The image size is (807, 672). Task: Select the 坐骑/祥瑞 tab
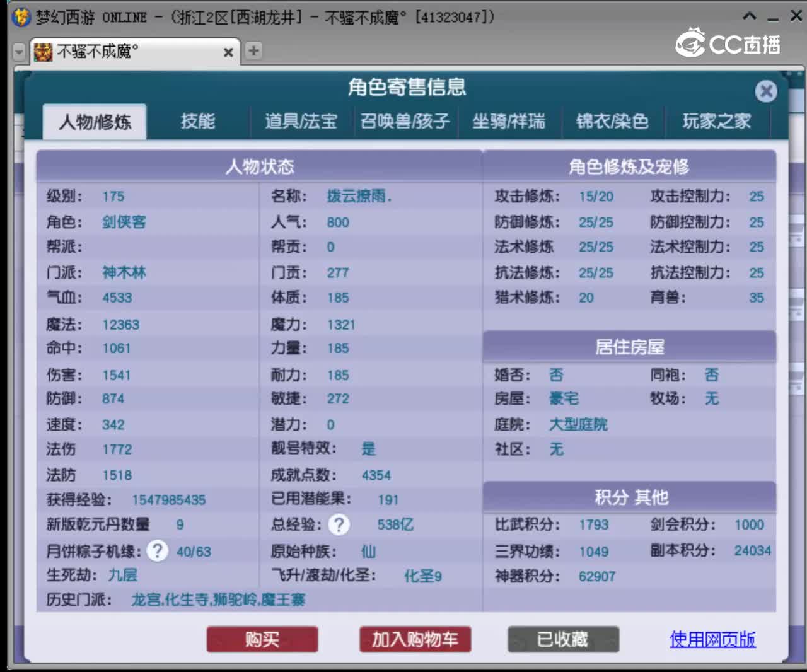point(509,121)
